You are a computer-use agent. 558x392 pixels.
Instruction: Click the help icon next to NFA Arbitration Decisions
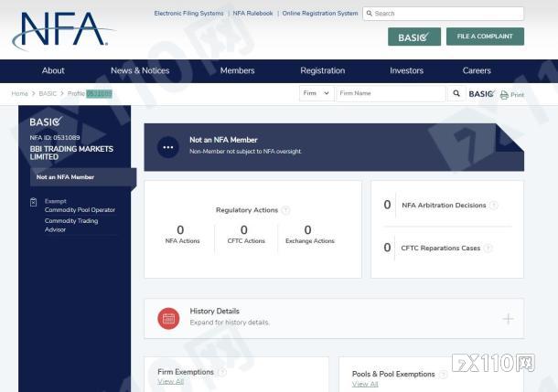494,205
